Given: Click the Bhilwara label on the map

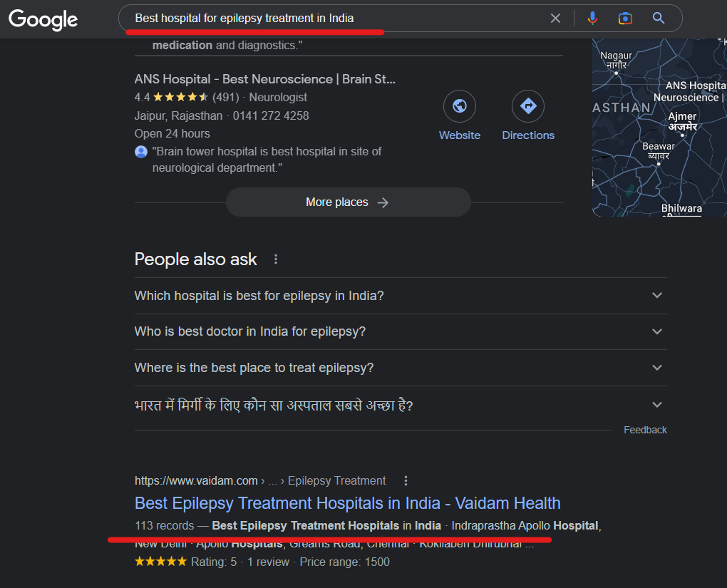Looking at the screenshot, I should click(x=681, y=209).
